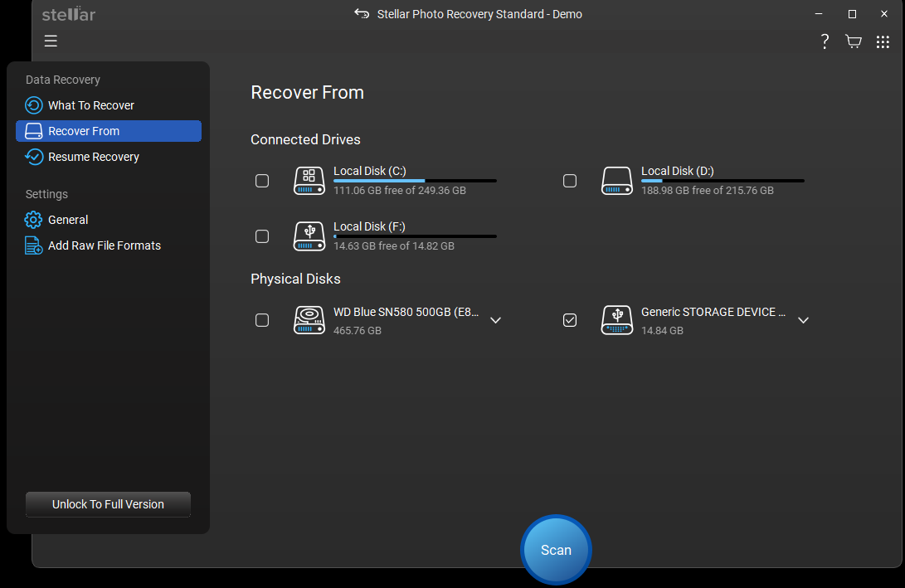Check the Local Disk (F:) checkbox
This screenshot has width=905, height=588.
click(262, 236)
